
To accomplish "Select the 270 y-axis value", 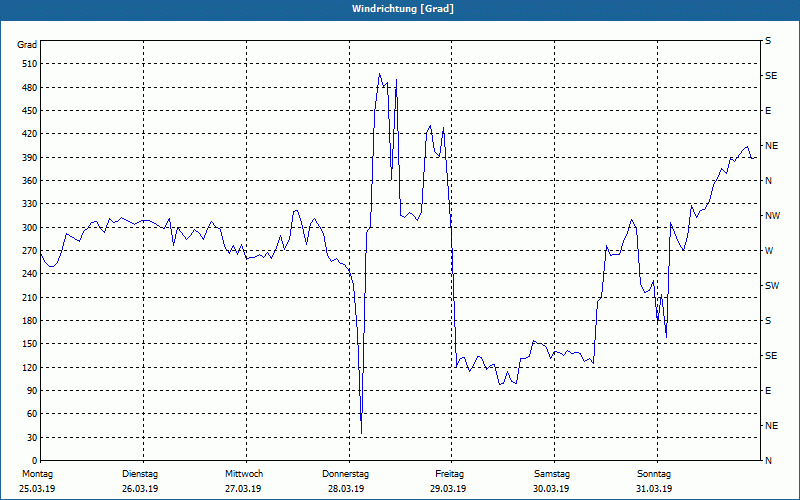I will (30, 251).
